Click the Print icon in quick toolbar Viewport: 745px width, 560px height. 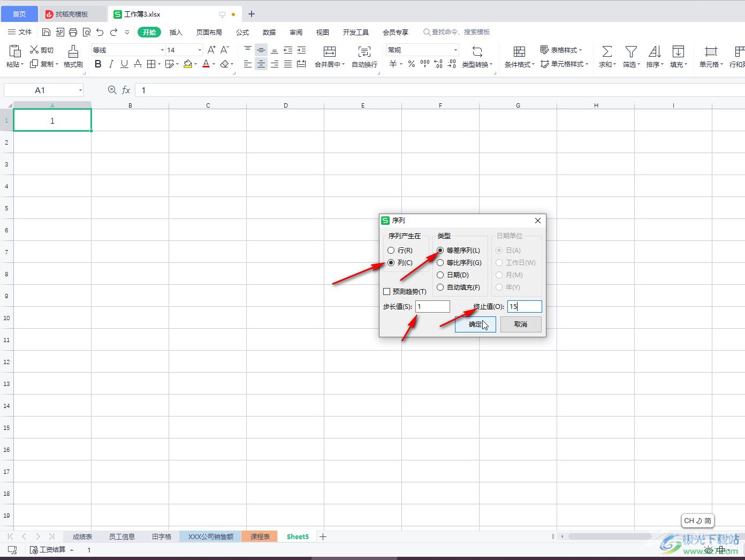73,32
